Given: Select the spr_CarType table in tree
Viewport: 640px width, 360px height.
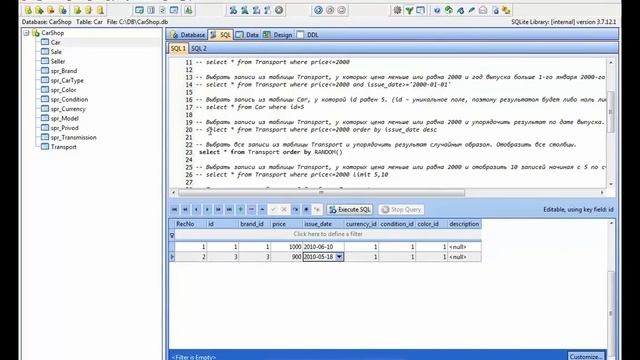Looking at the screenshot, I should (x=67, y=80).
